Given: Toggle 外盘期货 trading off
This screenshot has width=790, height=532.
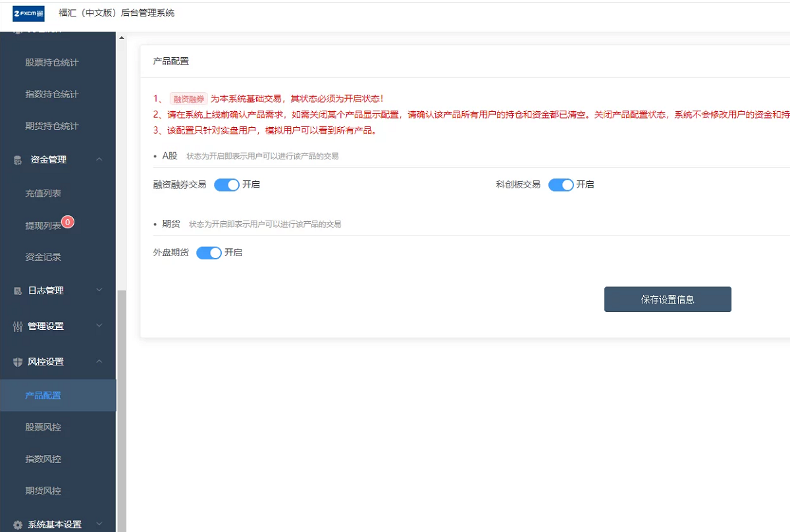Looking at the screenshot, I should tap(209, 253).
